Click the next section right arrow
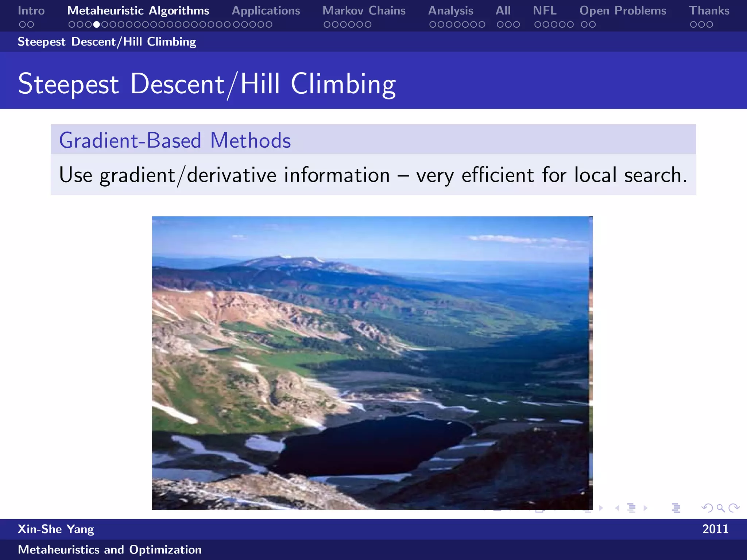Viewport: 747px width, 560px height. 646,508
